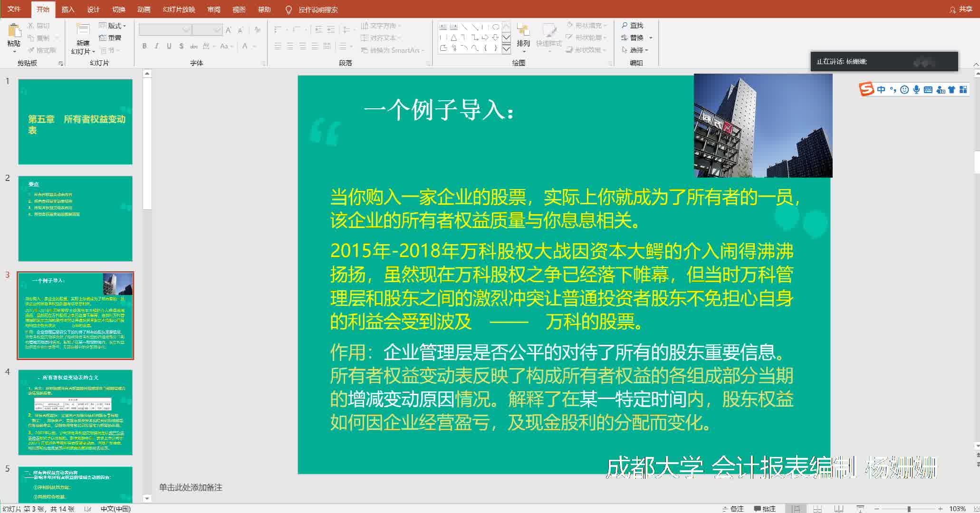This screenshot has width=980, height=513.
Task: Click Find (查找) in editing group
Action: [632, 25]
